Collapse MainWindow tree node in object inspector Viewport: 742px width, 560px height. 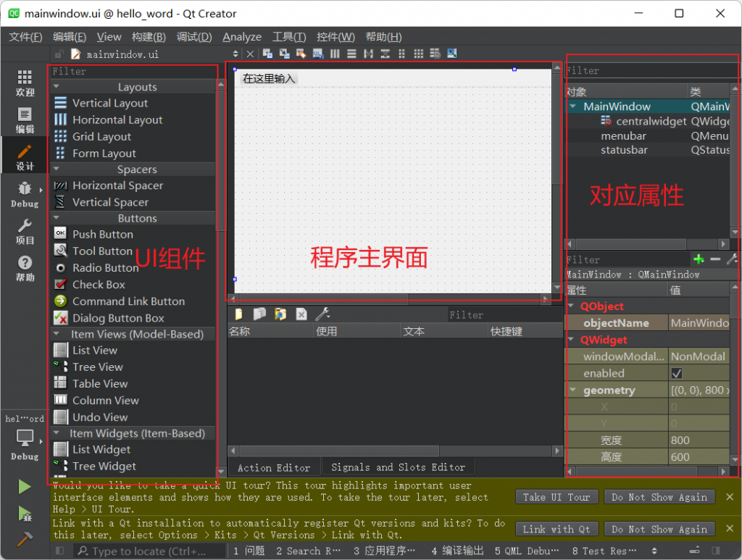[x=572, y=106]
